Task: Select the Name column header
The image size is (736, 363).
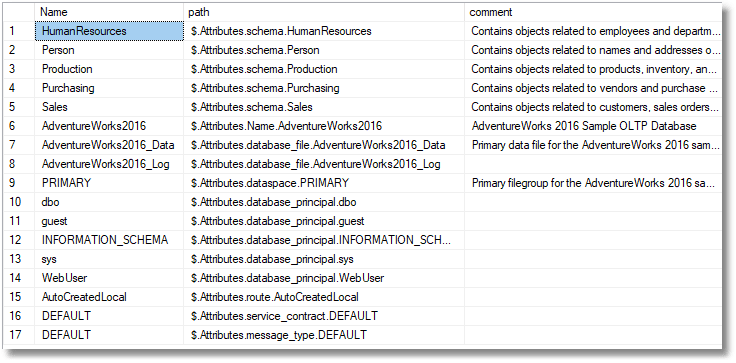Action: pos(109,12)
